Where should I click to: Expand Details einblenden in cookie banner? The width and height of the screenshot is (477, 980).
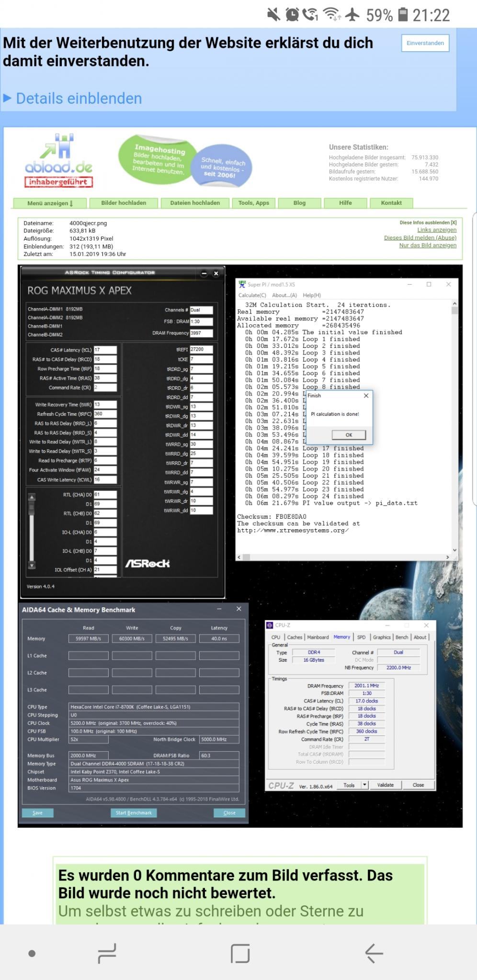point(73,99)
